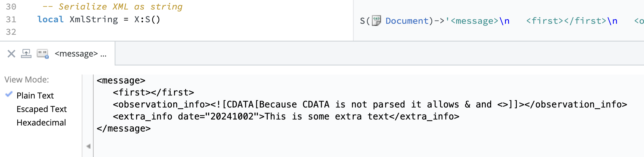The height and width of the screenshot is (157, 644).
Task: Click the quoted string icon
Action: point(42,54)
